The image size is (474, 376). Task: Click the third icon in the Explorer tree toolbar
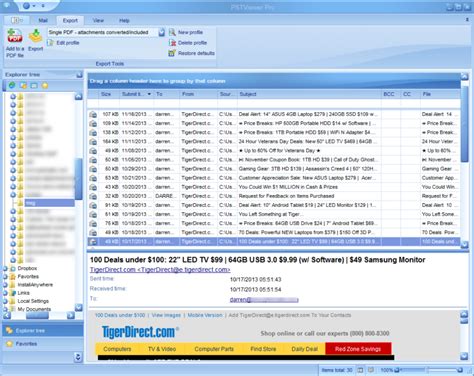click(x=34, y=86)
